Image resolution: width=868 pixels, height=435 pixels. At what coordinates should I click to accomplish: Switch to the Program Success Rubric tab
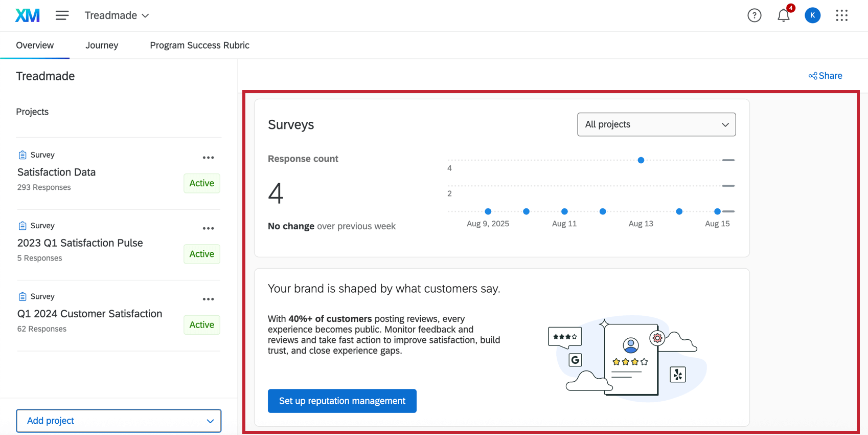pos(199,45)
